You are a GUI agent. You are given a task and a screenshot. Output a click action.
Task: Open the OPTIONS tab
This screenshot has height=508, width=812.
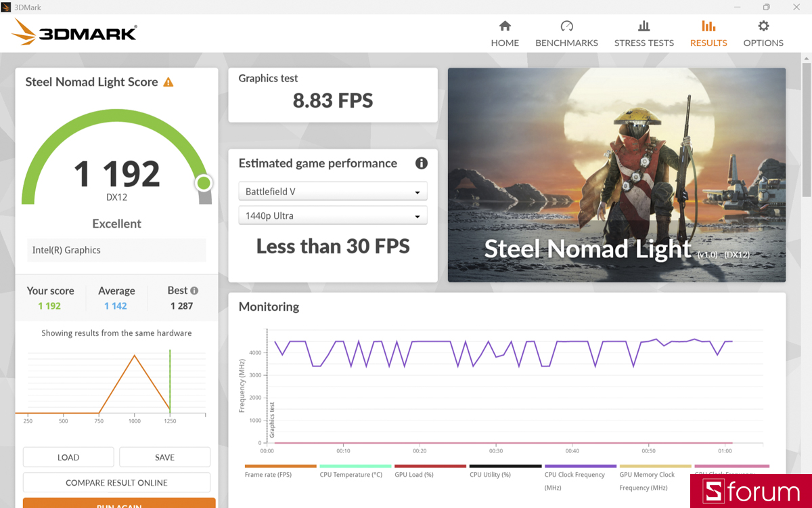pos(763,34)
